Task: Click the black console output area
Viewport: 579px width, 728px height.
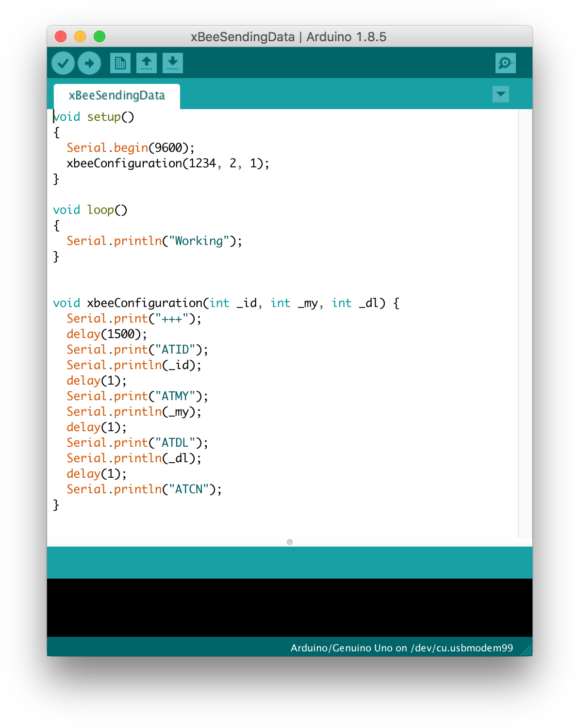Action: [x=290, y=607]
